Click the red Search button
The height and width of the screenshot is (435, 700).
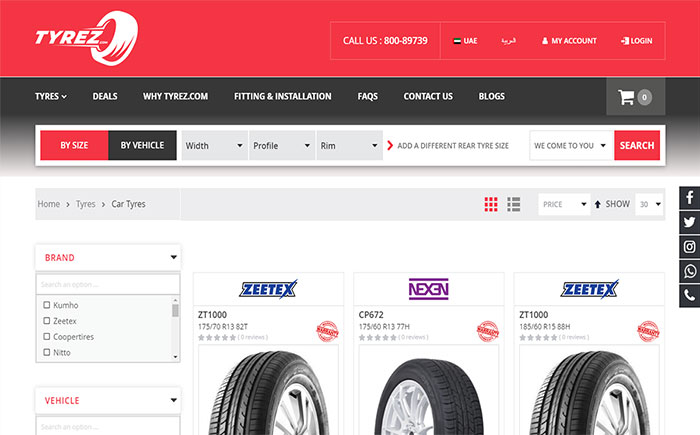coord(637,145)
